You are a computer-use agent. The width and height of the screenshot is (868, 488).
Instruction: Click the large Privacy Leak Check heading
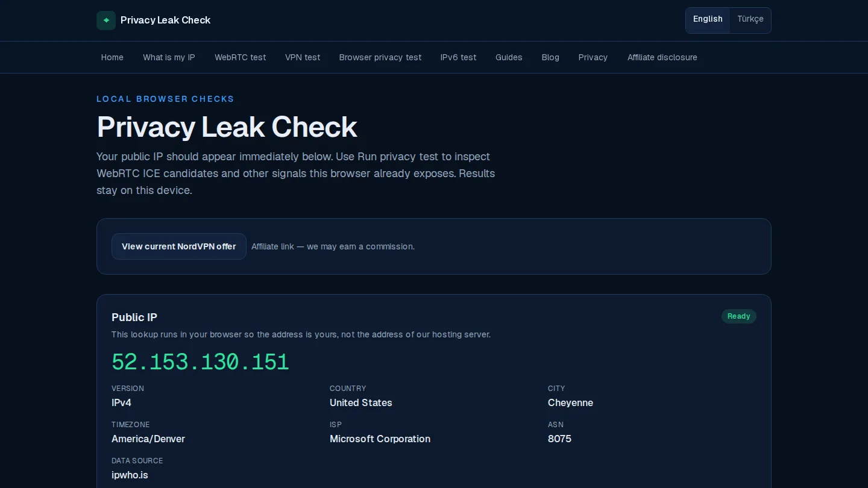(x=227, y=127)
